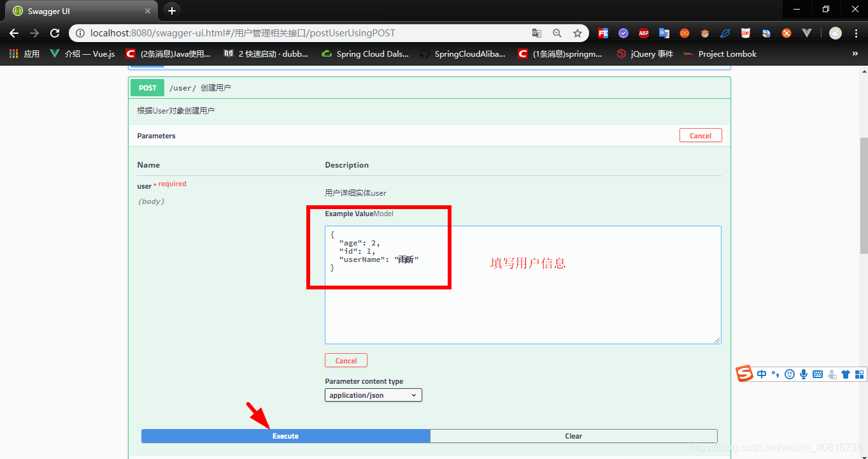
Task: Open the Spring Cloud Dalston bookmark
Action: coord(366,54)
